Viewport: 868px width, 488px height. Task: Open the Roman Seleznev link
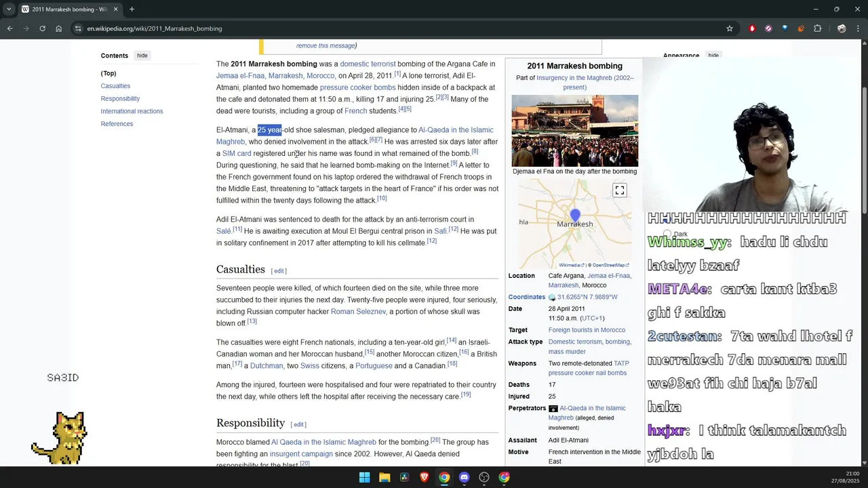tap(358, 312)
